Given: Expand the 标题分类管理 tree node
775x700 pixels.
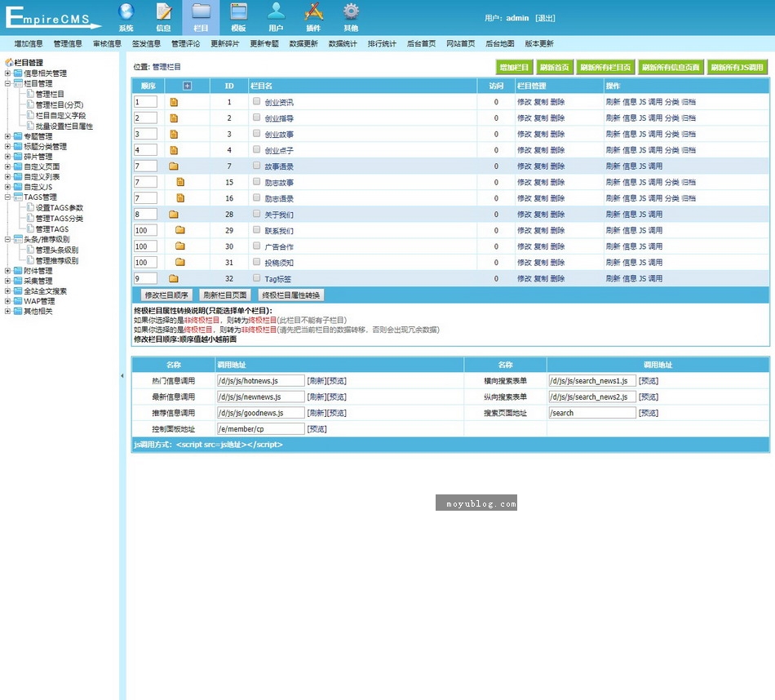Looking at the screenshot, I should click(7, 146).
